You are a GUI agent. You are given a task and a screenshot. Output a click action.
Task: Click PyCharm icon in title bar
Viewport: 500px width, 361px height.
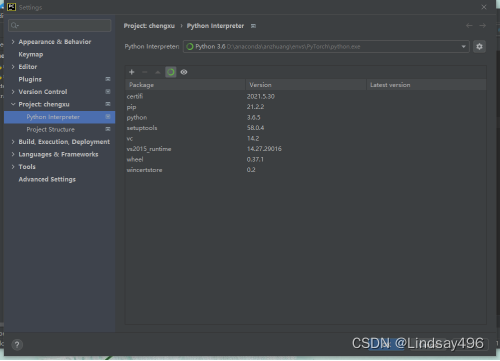coord(11,7)
